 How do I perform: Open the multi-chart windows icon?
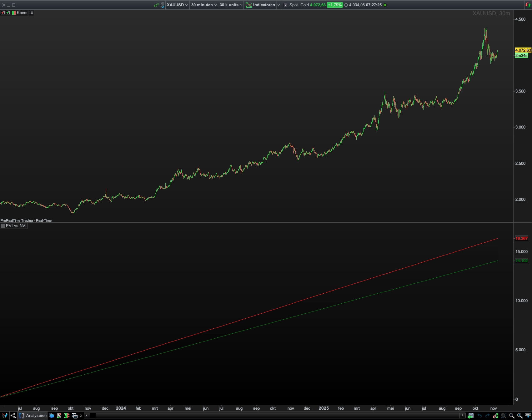pyautogui.click(x=74, y=416)
